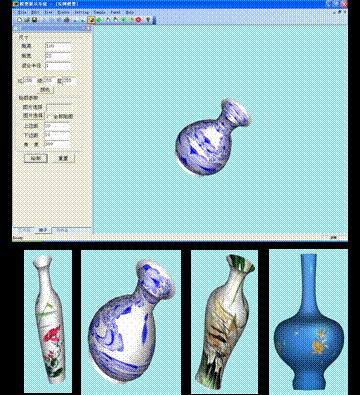Click the red stop icon in toolbar
The width and height of the screenshot is (360, 395).
[138, 20]
